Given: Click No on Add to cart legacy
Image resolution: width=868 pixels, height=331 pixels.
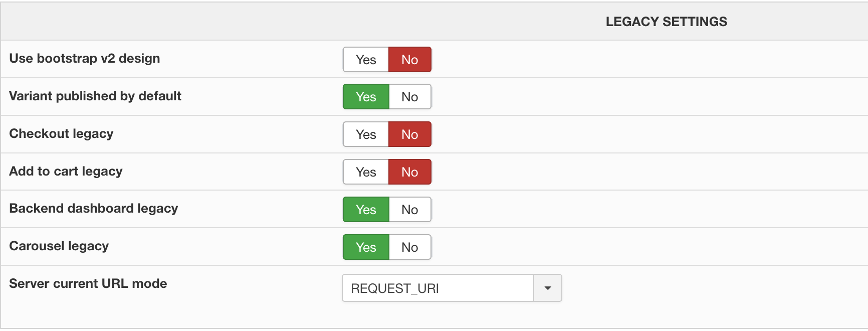Looking at the screenshot, I should point(409,172).
